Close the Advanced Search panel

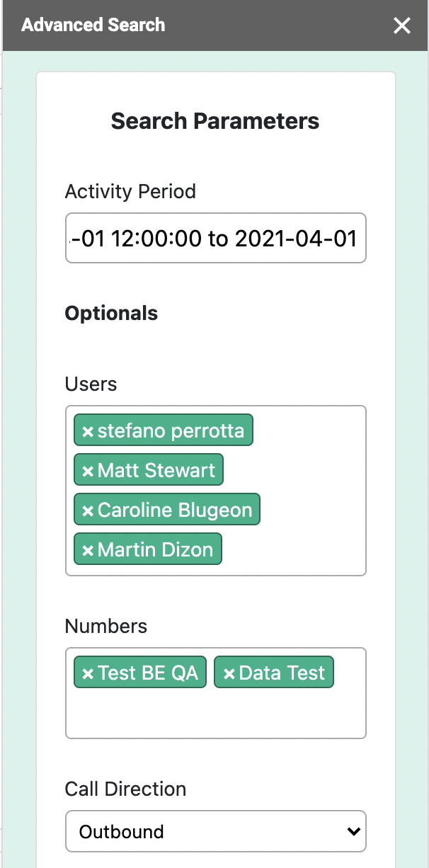(x=402, y=26)
